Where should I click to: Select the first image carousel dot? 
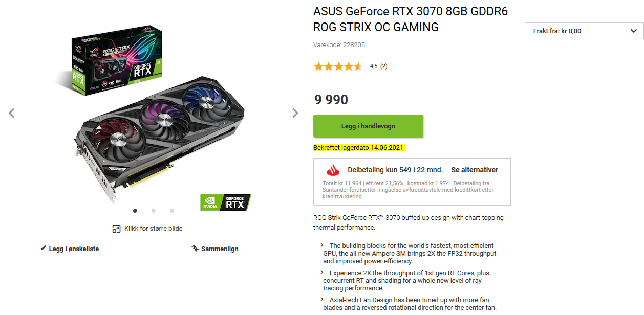point(135,210)
